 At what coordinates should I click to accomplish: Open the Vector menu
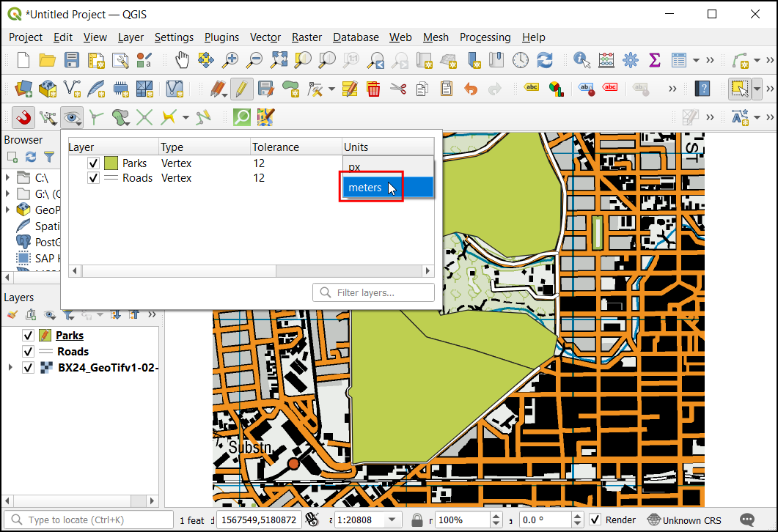(x=265, y=37)
